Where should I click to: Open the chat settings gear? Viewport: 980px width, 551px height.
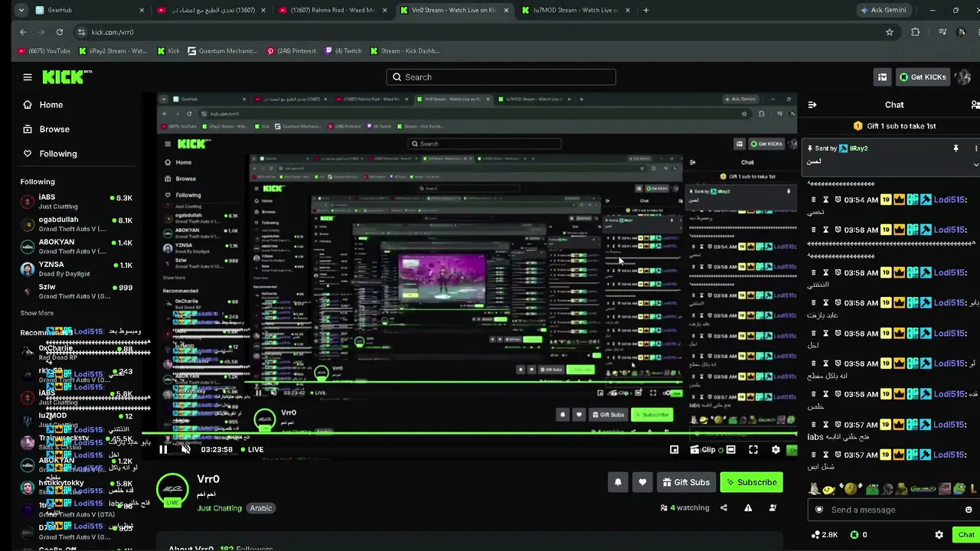click(939, 535)
